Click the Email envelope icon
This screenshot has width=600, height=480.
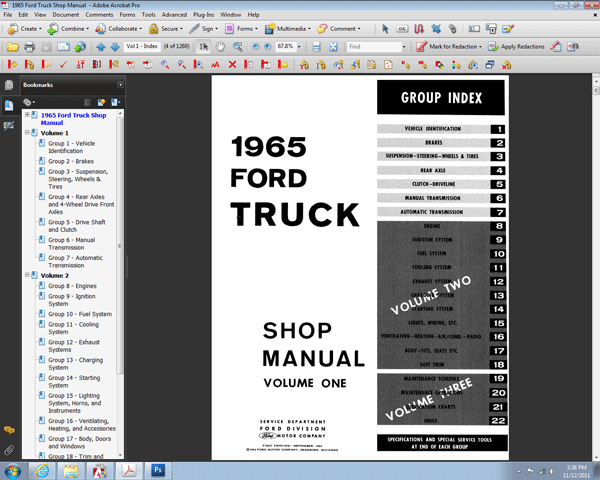[x=63, y=47]
